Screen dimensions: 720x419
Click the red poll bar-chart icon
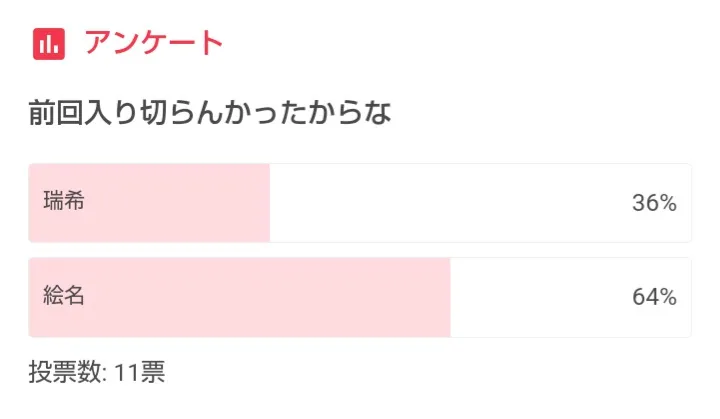(x=48, y=44)
